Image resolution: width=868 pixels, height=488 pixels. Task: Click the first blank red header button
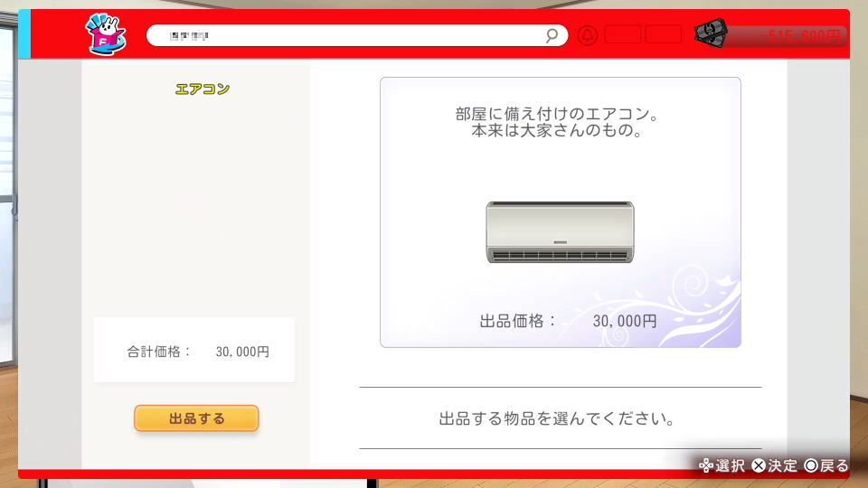click(623, 35)
